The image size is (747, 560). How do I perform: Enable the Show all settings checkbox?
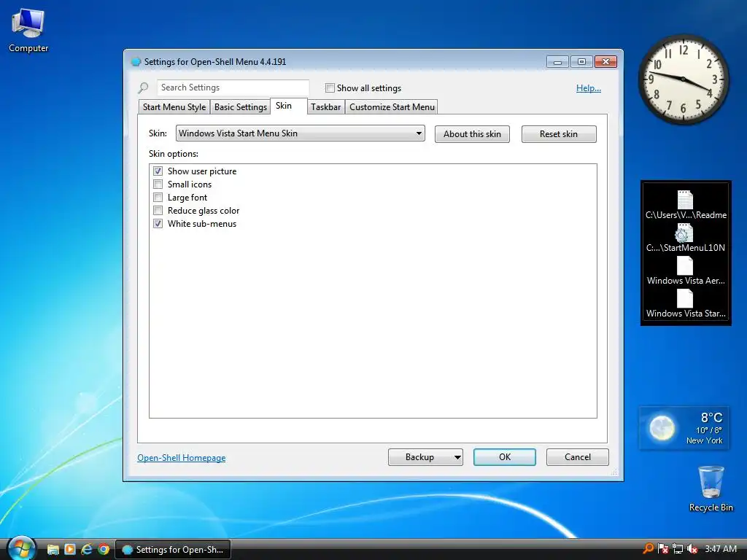point(330,87)
